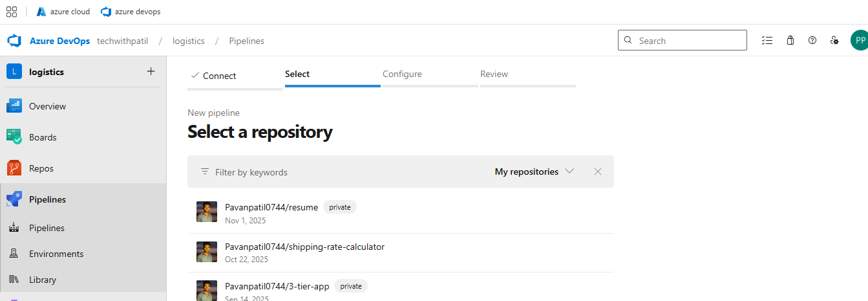Open the Marketplace shopping bag icon
This screenshot has height=301, width=868.
click(x=790, y=40)
